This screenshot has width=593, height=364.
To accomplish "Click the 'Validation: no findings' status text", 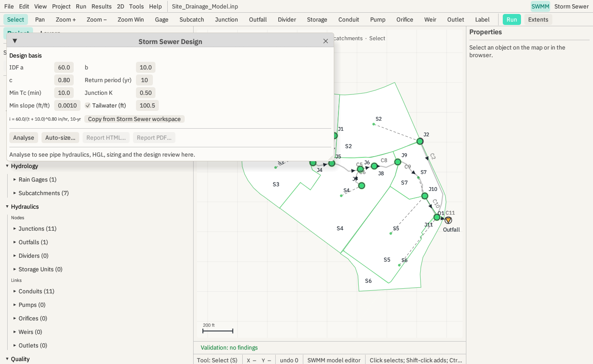I will pyautogui.click(x=229, y=347).
